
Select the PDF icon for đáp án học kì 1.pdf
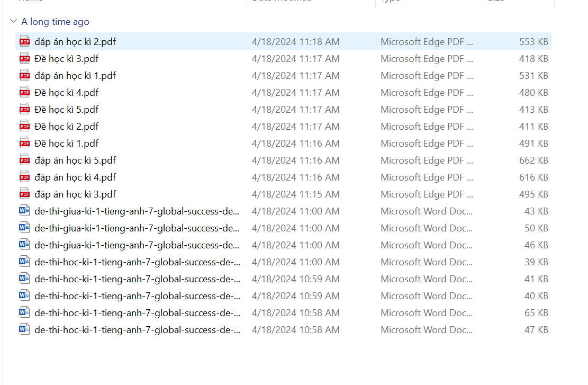pyautogui.click(x=24, y=75)
